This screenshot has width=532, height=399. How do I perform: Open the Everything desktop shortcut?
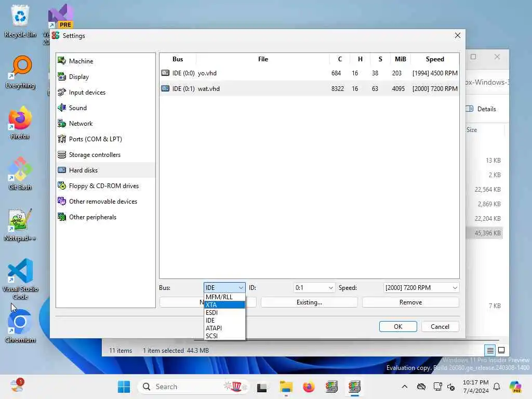pyautogui.click(x=20, y=72)
